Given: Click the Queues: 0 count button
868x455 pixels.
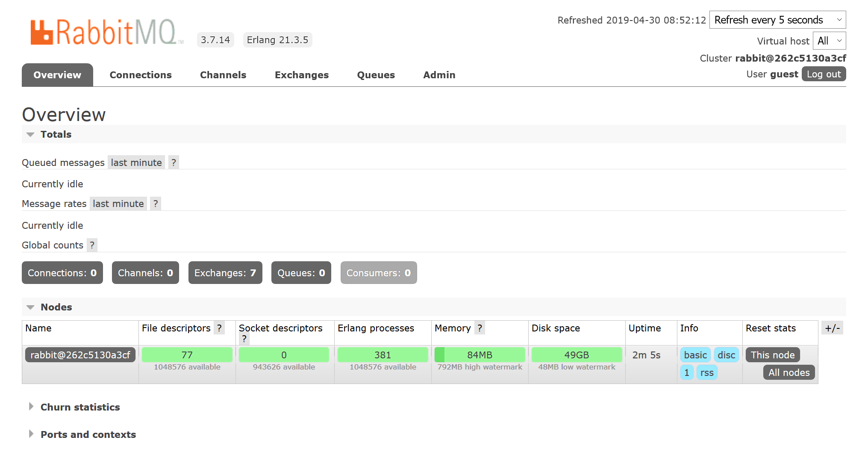Looking at the screenshot, I should 301,273.
